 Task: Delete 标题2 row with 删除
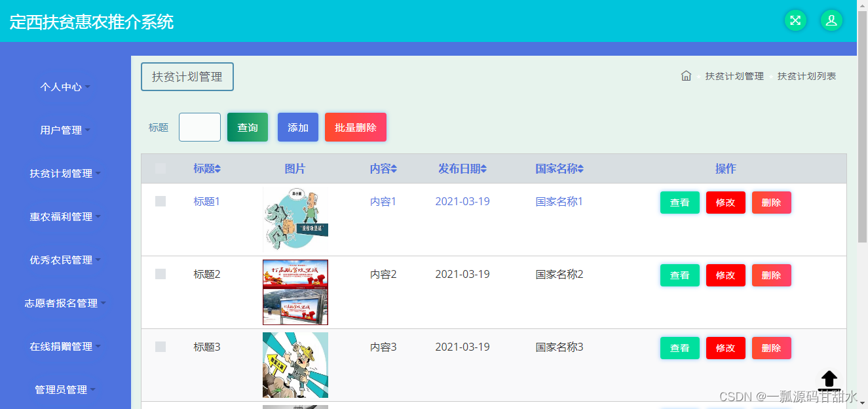tap(772, 275)
